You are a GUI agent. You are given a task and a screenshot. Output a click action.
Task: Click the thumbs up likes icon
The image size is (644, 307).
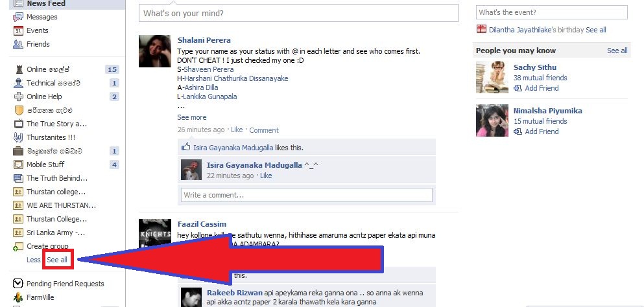coord(186,147)
